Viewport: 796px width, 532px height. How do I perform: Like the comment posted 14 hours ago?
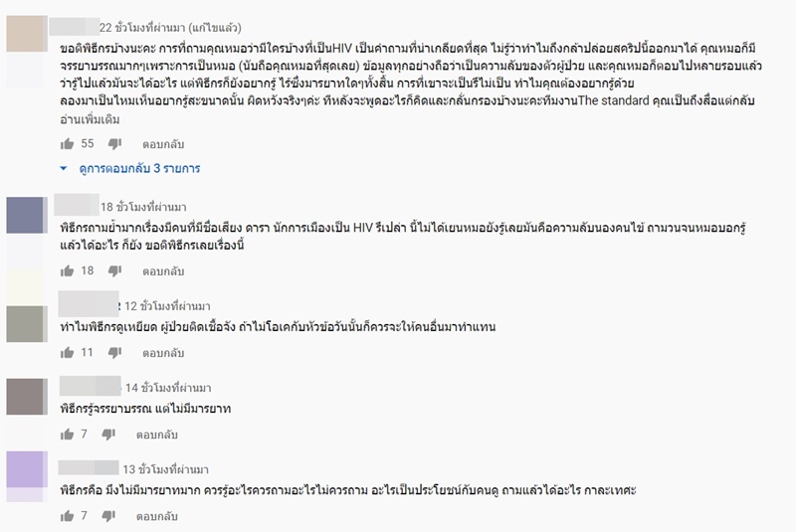(x=67, y=434)
